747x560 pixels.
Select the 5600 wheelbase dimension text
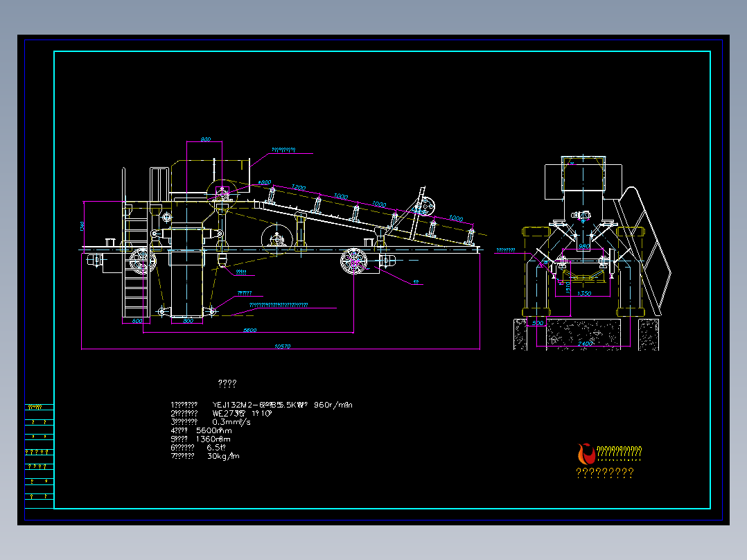coord(249,330)
